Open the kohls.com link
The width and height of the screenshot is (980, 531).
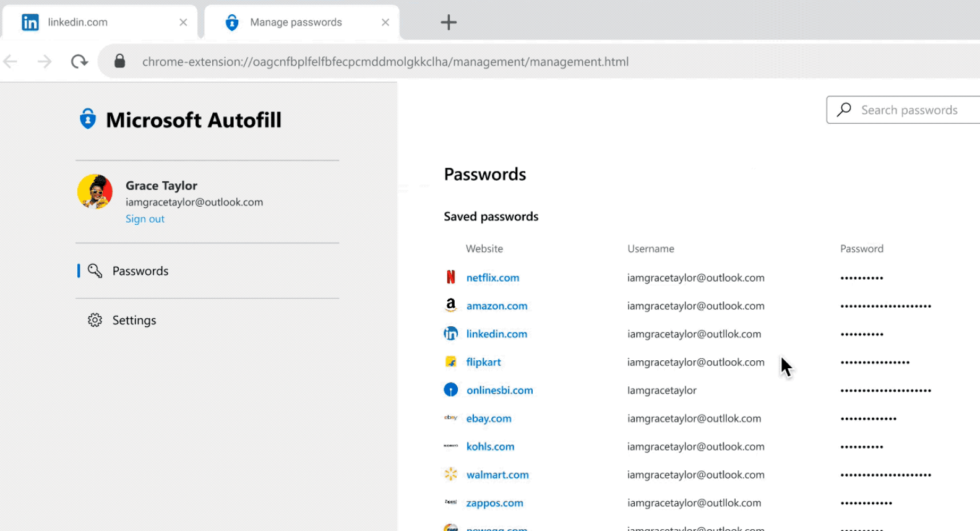pyautogui.click(x=490, y=447)
